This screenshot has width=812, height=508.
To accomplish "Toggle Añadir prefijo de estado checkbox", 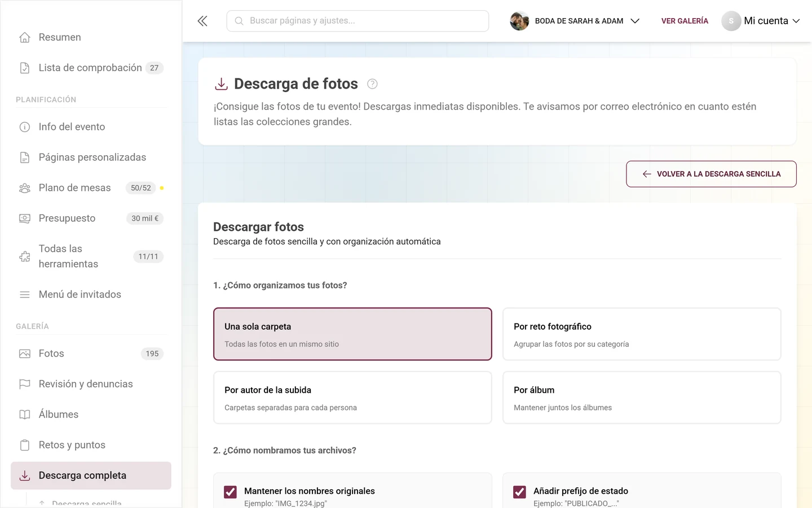I will pyautogui.click(x=519, y=492).
